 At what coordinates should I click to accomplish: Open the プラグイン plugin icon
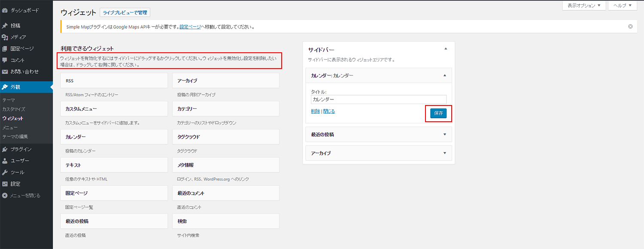[6, 149]
